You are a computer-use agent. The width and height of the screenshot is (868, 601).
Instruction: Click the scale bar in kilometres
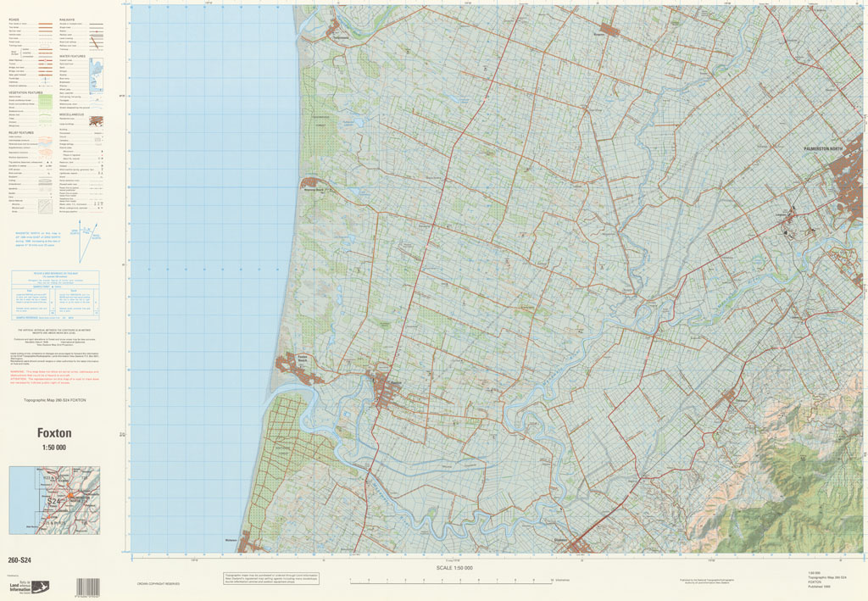451,580
